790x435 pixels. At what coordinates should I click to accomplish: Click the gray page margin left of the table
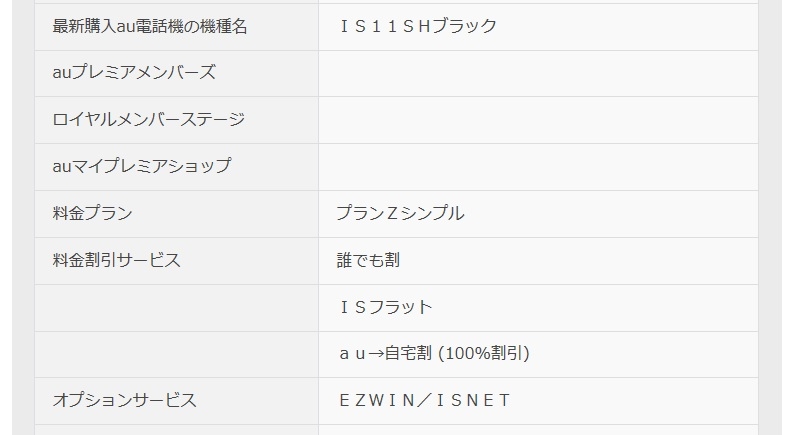(x=23, y=217)
